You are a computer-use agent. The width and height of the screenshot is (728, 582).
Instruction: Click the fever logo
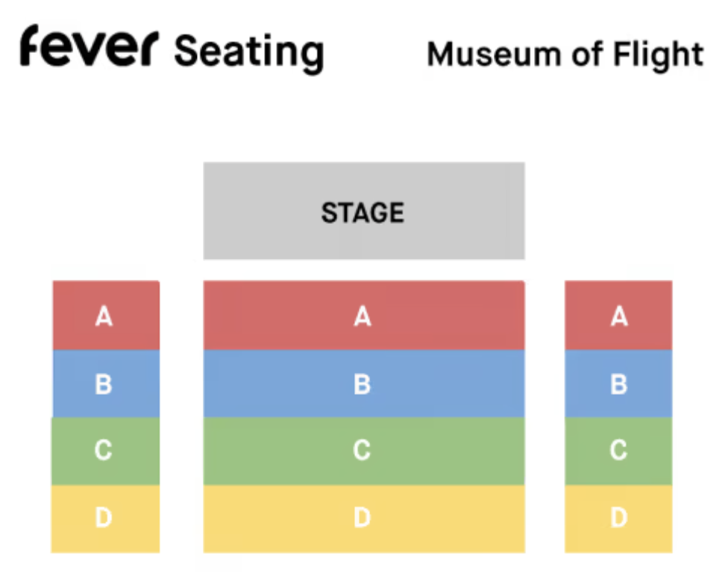90,46
